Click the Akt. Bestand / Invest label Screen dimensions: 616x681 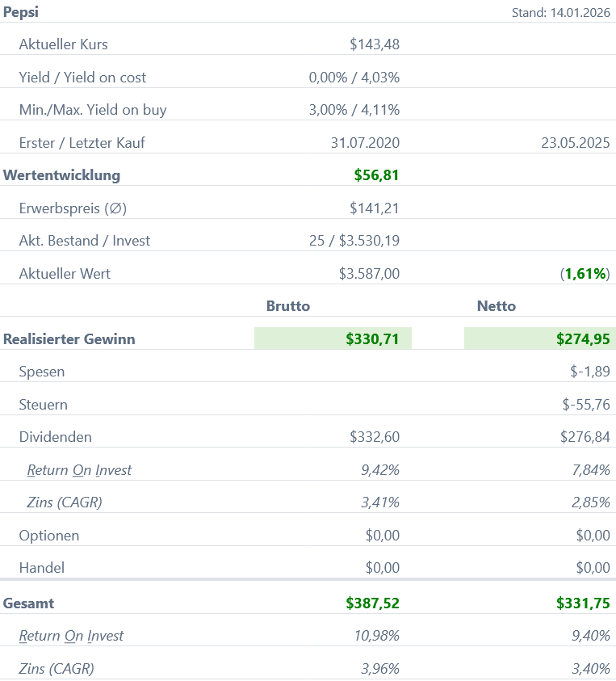click(x=84, y=241)
